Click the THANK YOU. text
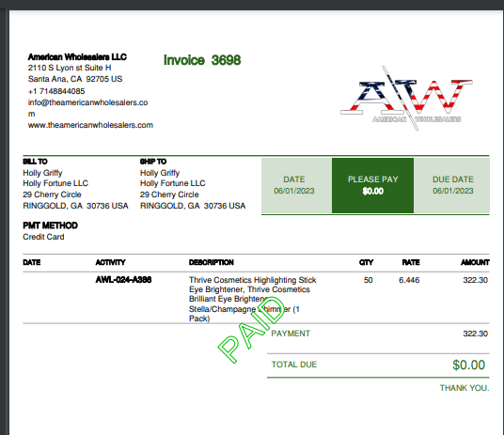 click(x=465, y=388)
